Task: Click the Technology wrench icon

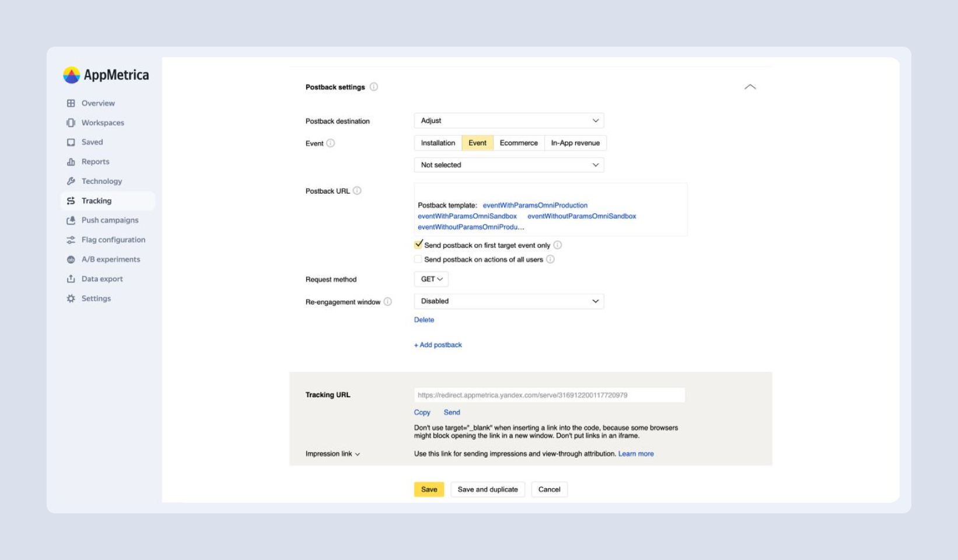Action: (71, 181)
